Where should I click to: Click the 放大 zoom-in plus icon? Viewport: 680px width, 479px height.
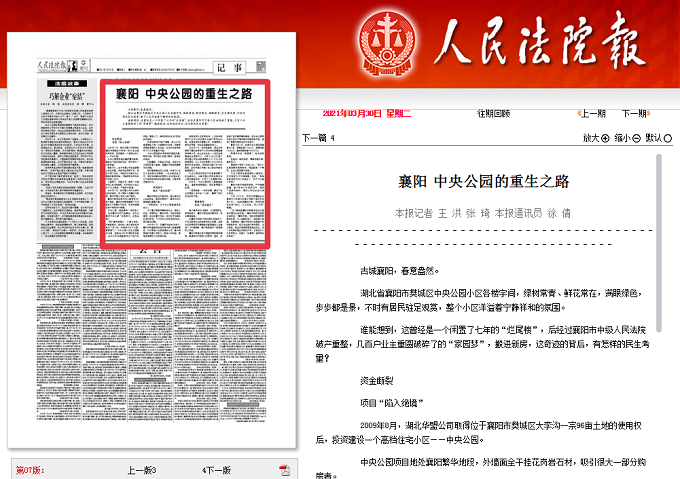[605, 138]
